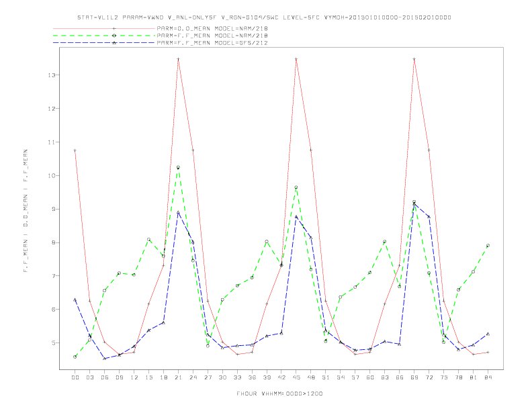Click y-axis tick label 13

[51, 75]
